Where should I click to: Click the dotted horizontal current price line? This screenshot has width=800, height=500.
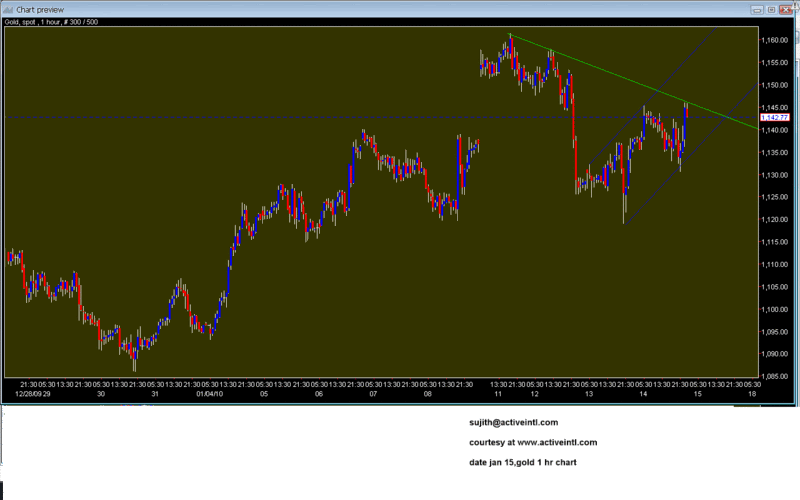300,117
